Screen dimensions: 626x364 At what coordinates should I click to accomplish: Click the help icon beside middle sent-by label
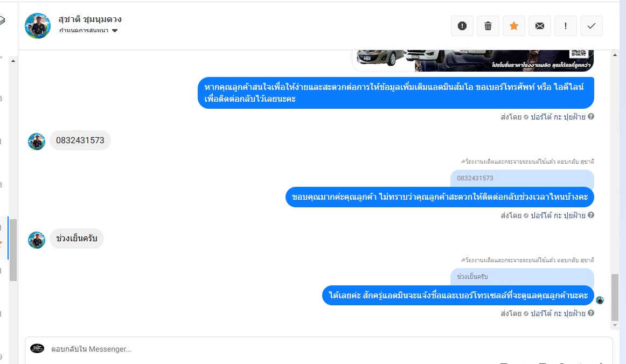[591, 215]
